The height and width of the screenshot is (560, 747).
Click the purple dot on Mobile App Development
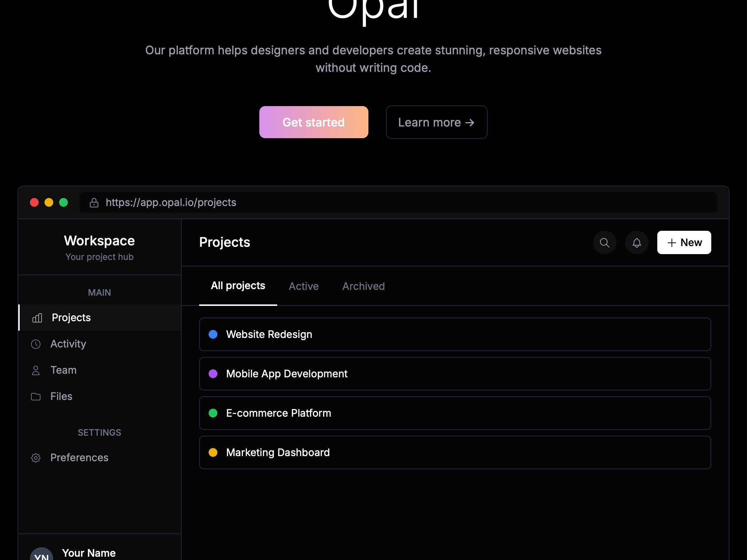point(214,374)
